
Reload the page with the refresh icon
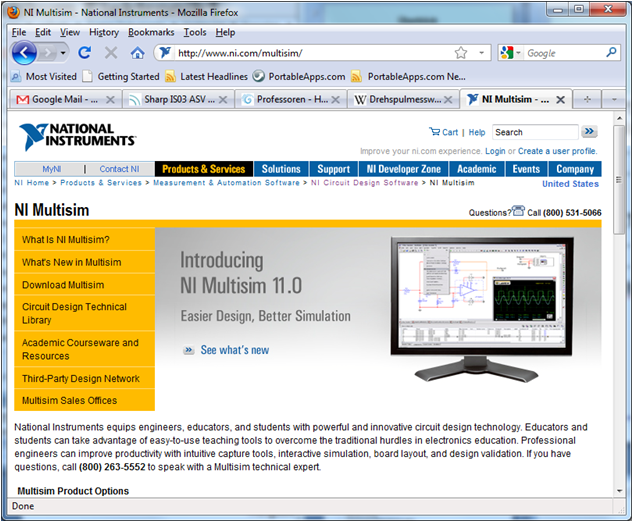[x=85, y=53]
